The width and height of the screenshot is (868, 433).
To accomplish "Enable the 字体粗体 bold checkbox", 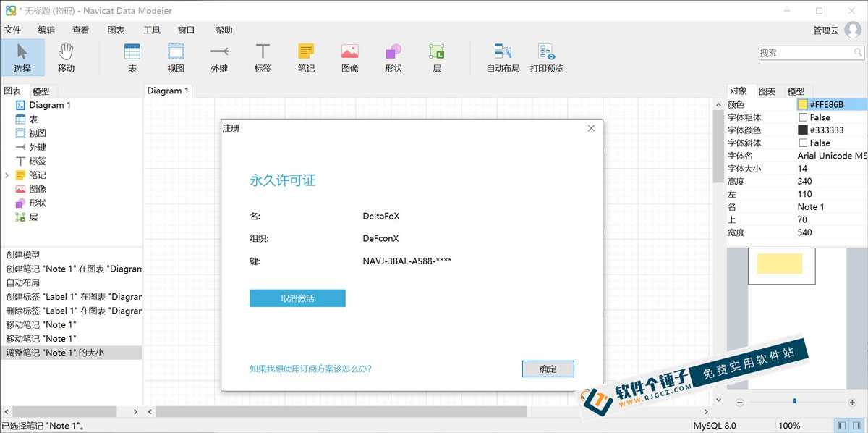I will [x=801, y=117].
